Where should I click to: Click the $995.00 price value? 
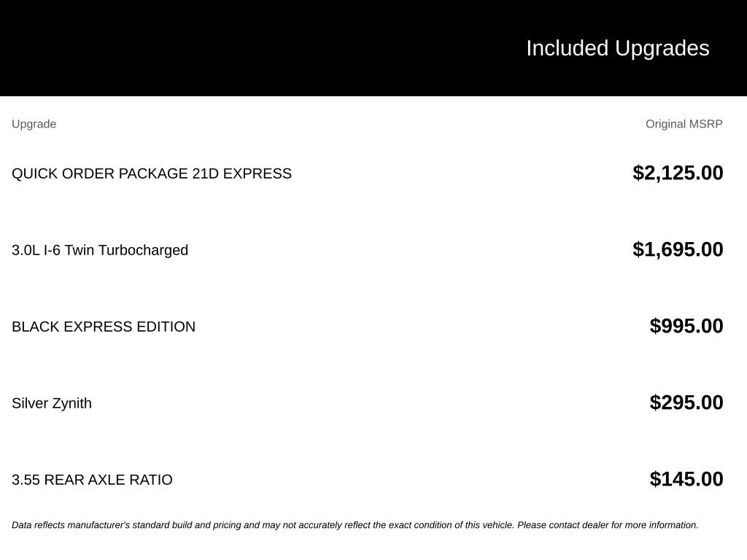point(686,326)
